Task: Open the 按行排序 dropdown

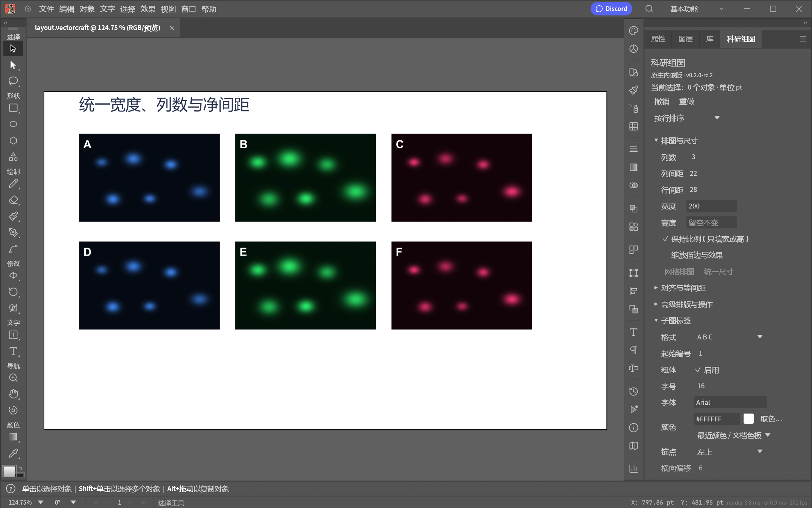Action: [687, 118]
